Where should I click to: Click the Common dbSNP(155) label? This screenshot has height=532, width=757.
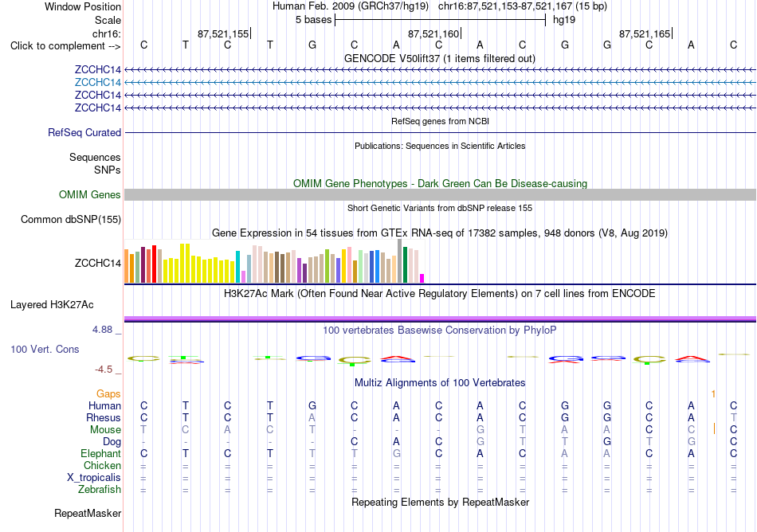click(x=70, y=220)
